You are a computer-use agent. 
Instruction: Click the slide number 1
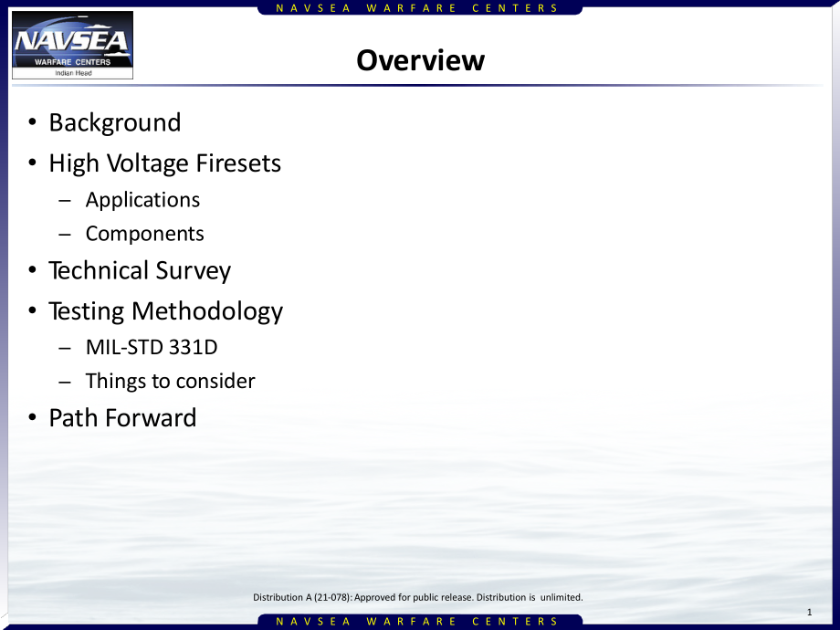[x=810, y=612]
